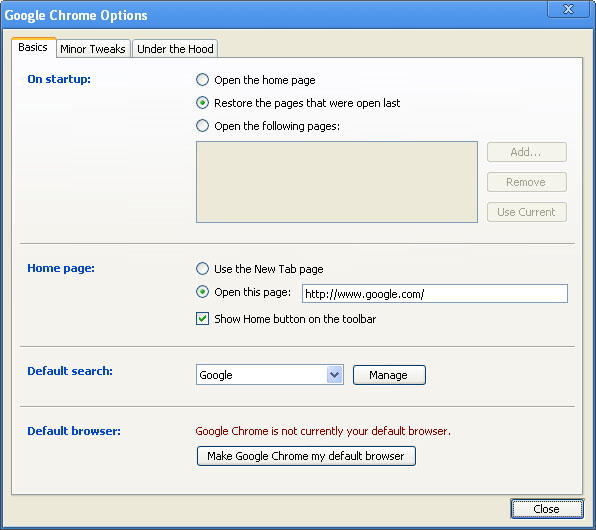This screenshot has width=596, height=530.
Task: Choose Use the New Tab page option
Action: pyautogui.click(x=202, y=269)
